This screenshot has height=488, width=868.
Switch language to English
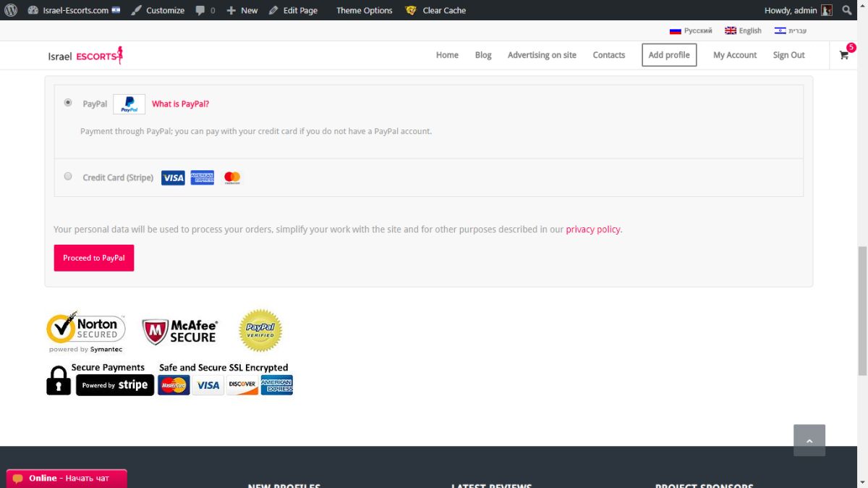[x=743, y=30]
